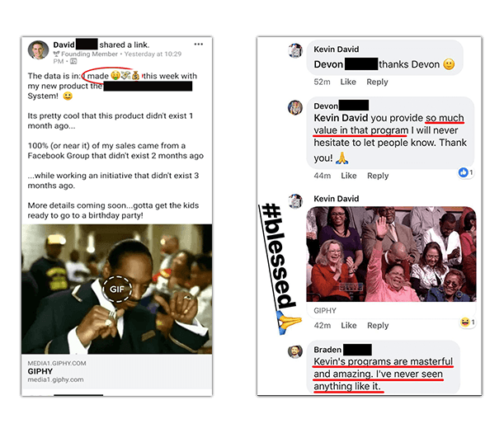The height and width of the screenshot is (433, 504).
Task: Reply to the 42m GIF comment
Action: 378,326
